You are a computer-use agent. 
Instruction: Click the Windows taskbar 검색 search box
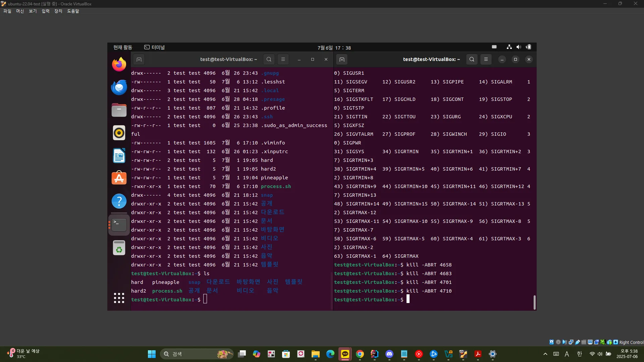197,354
